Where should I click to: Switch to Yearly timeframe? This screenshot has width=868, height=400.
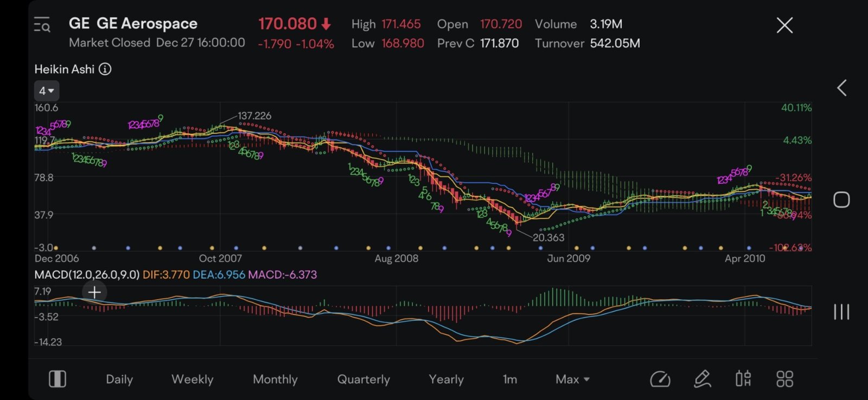pos(446,379)
